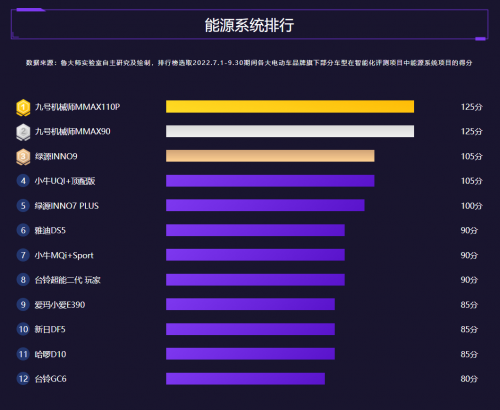This screenshot has width=500, height=410.
Task: Select the rank 9 number badge
Action: (23, 305)
